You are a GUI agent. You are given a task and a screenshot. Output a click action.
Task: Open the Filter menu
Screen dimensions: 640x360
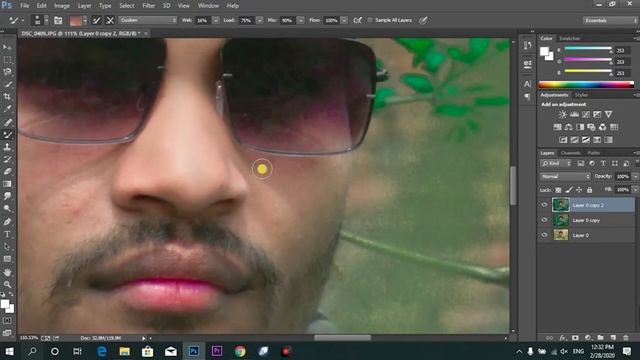coord(149,6)
